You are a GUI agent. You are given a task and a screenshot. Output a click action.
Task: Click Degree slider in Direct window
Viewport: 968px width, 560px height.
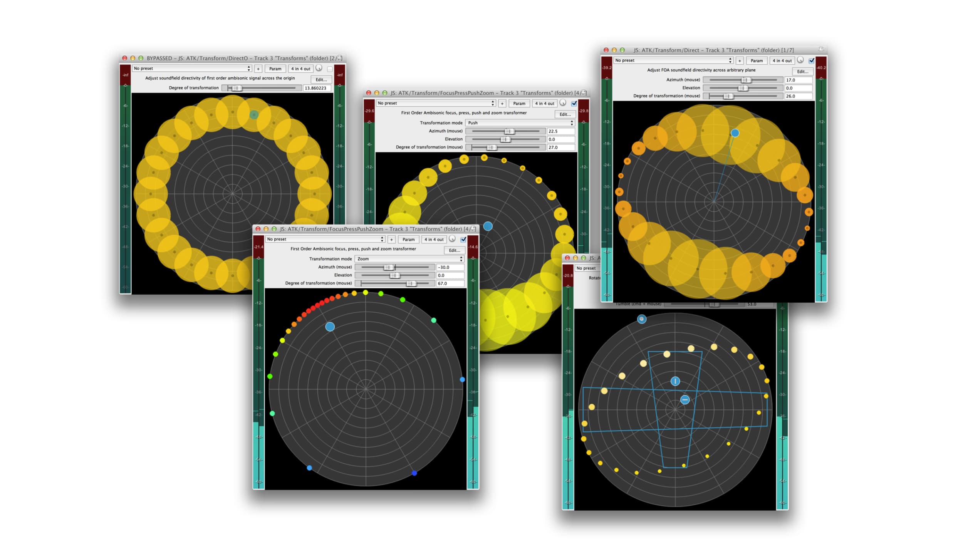(743, 96)
